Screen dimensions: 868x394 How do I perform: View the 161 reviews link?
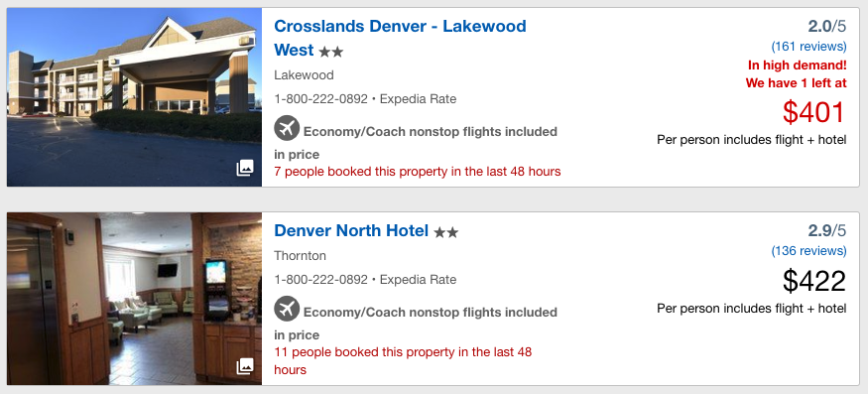[808, 46]
